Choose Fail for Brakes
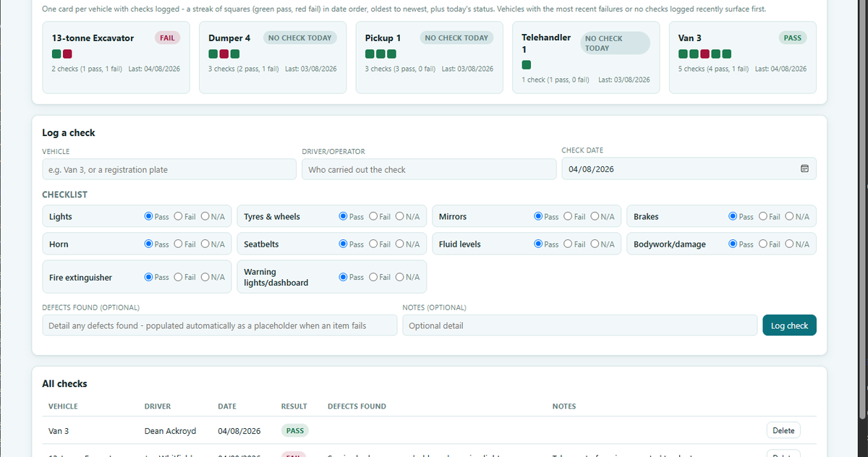Image resolution: width=868 pixels, height=457 pixels. click(x=762, y=216)
